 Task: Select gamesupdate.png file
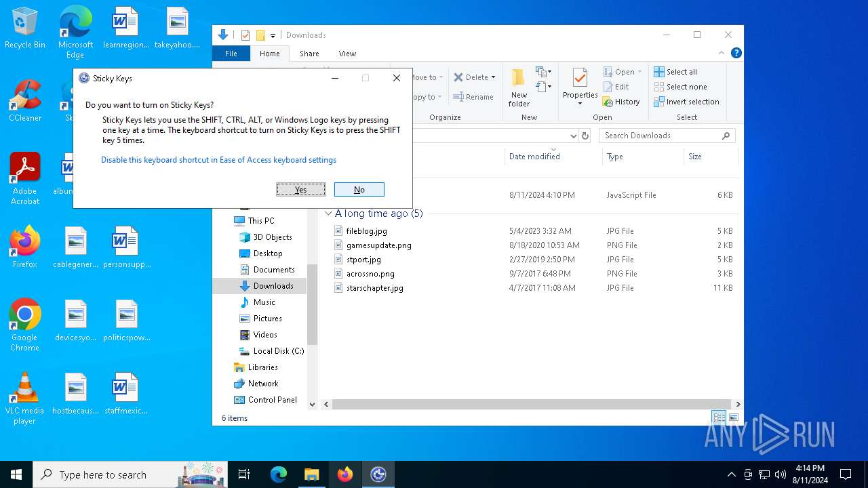click(378, 245)
